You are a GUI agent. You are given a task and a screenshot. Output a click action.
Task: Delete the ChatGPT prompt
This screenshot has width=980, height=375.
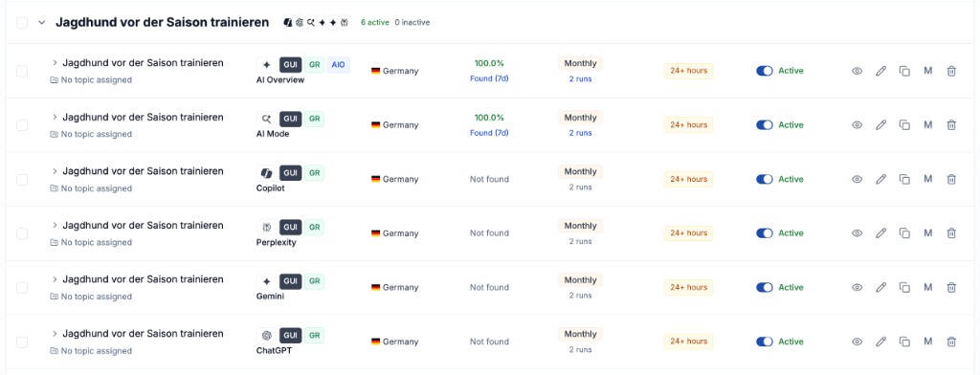[951, 342]
